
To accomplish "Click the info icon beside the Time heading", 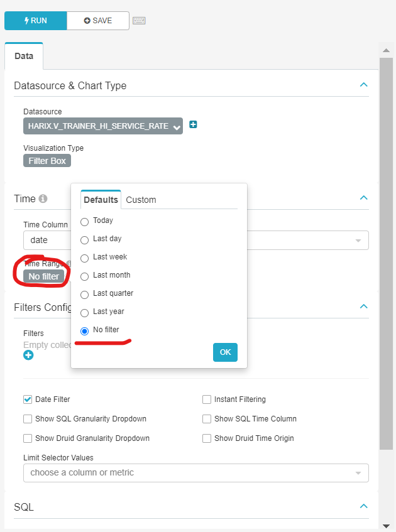I will click(43, 198).
